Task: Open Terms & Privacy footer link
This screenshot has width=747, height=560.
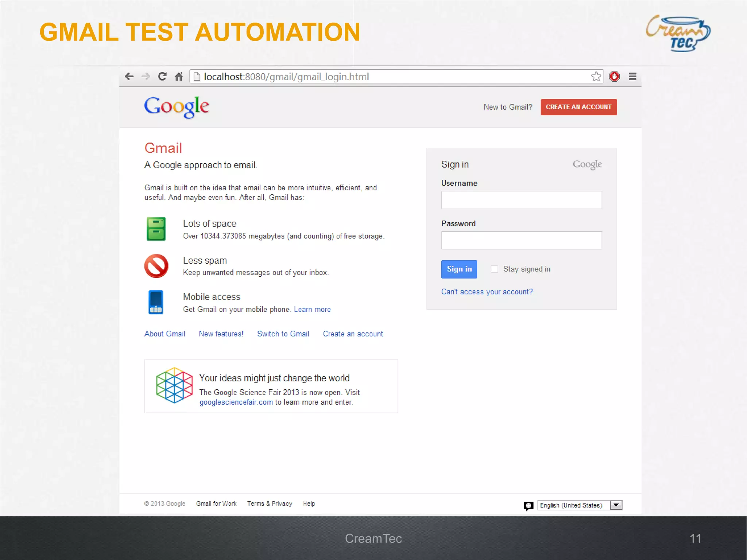Action: pos(270,504)
